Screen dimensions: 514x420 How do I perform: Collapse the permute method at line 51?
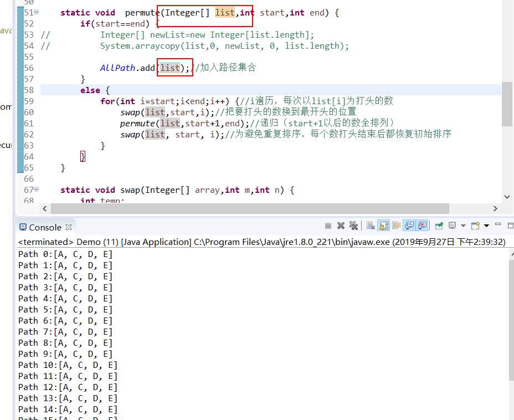[x=37, y=12]
